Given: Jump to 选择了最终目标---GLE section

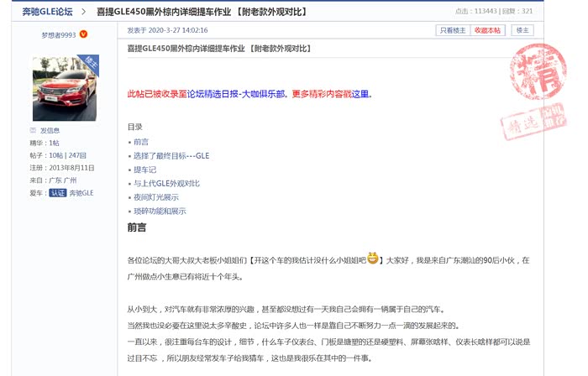Looking at the screenshot, I should pos(171,155).
